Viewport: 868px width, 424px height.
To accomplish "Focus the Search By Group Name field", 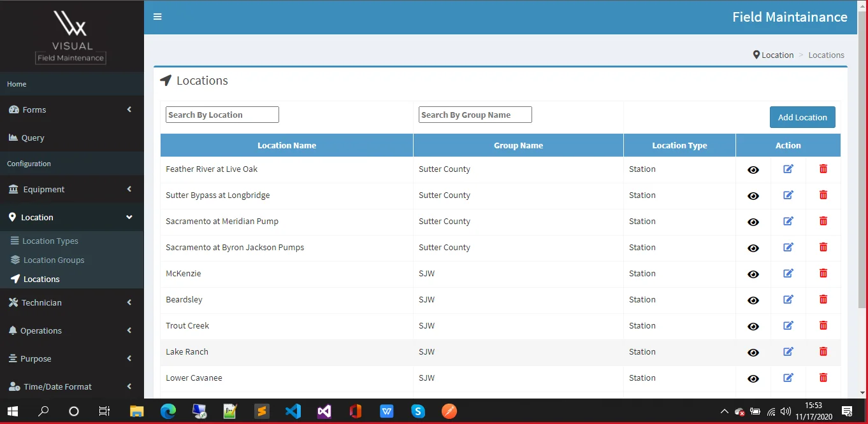I will tap(475, 115).
